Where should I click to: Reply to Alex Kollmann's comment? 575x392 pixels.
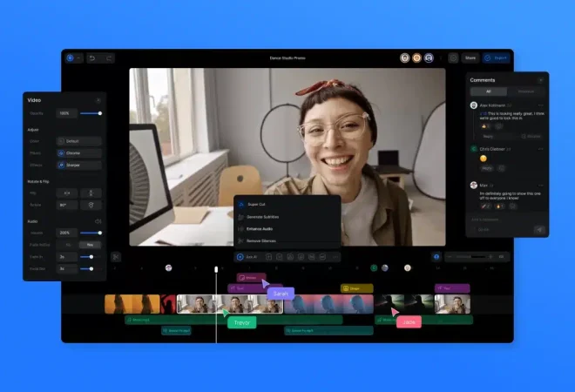tap(488, 136)
